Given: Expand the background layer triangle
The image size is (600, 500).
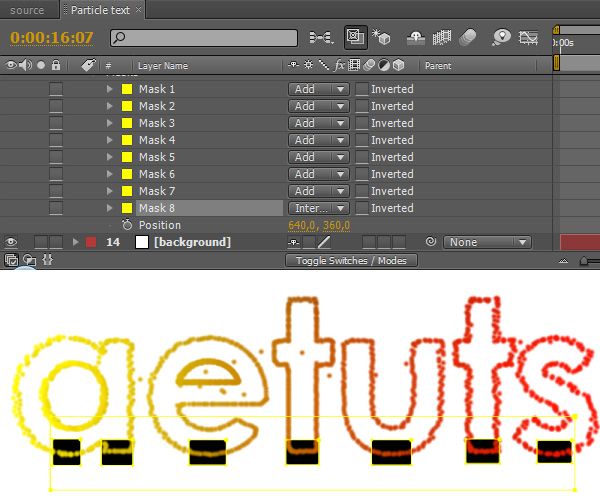Looking at the screenshot, I should click(75, 242).
